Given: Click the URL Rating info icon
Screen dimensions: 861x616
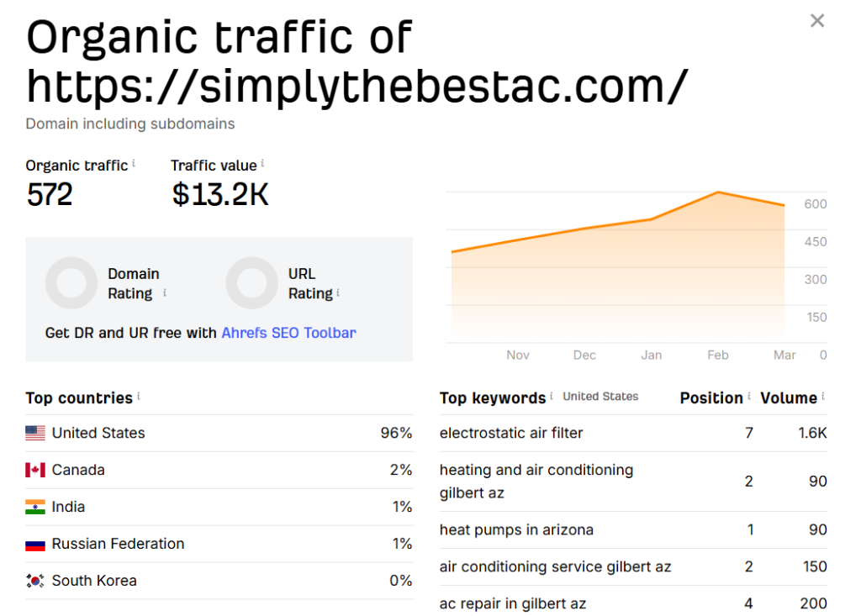Looking at the screenshot, I should (338, 292).
